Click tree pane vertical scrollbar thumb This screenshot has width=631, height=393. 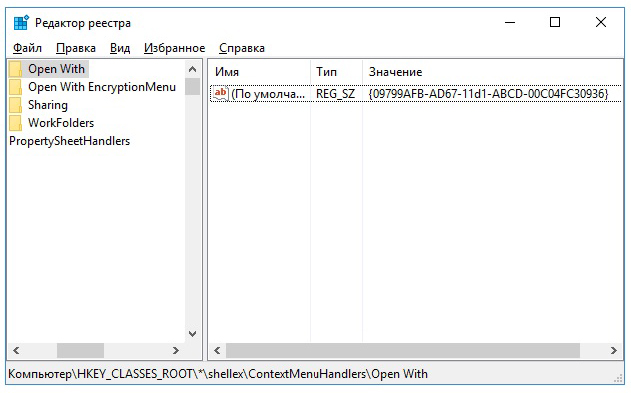[193, 86]
